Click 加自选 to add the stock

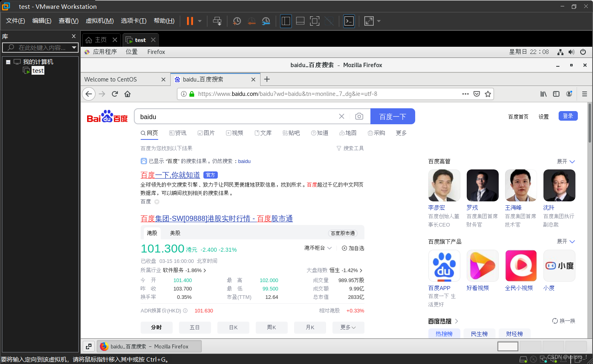[x=353, y=248]
